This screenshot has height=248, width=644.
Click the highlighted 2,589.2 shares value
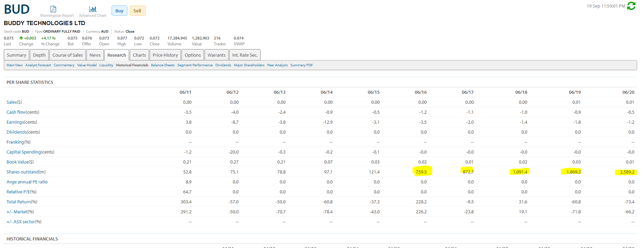point(627,172)
